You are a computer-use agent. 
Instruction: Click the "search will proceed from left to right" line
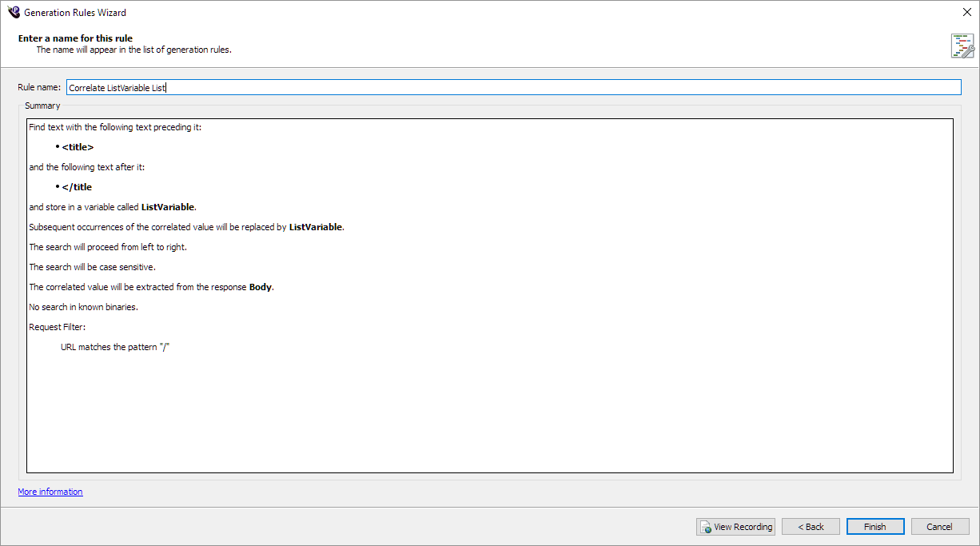click(x=108, y=247)
